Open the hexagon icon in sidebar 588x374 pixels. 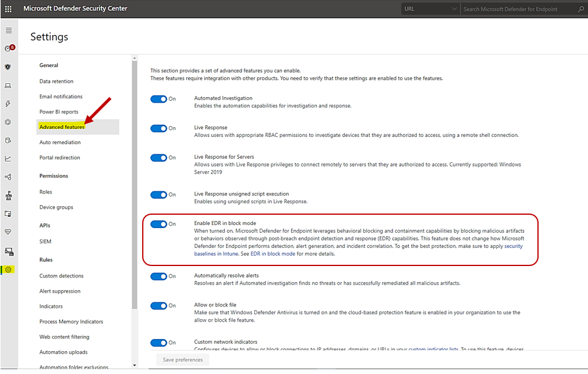point(8,122)
